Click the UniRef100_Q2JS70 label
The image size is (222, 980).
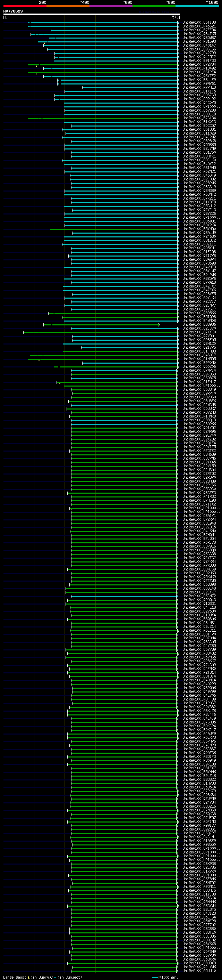199,329
